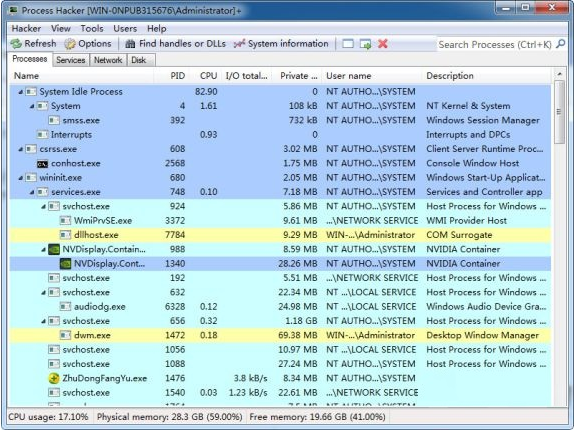The width and height of the screenshot is (574, 431).
Task: Switch to the Network tab
Action: tap(108, 60)
